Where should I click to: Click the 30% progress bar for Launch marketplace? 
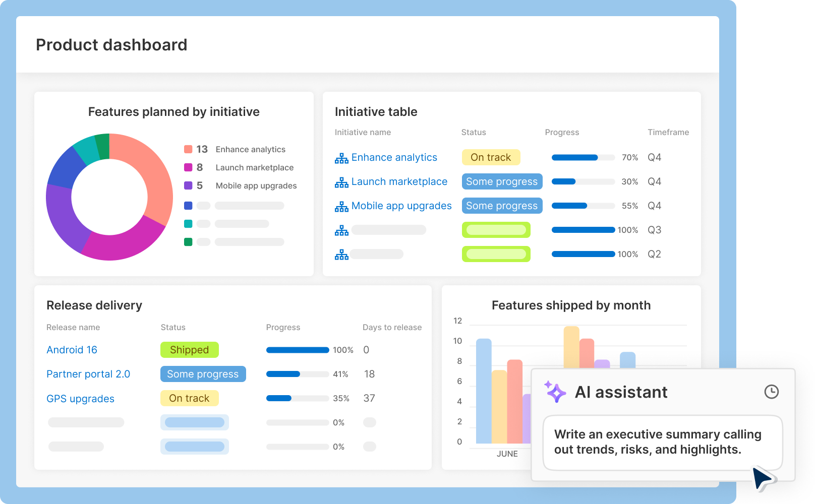pyautogui.click(x=583, y=181)
